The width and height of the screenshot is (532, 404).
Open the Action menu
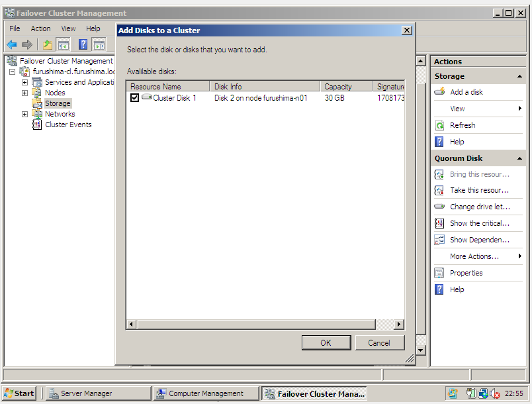(x=41, y=28)
